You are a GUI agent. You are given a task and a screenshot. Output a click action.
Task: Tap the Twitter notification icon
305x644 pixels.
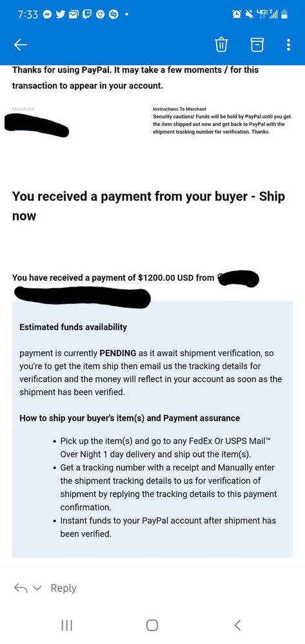pos(59,15)
